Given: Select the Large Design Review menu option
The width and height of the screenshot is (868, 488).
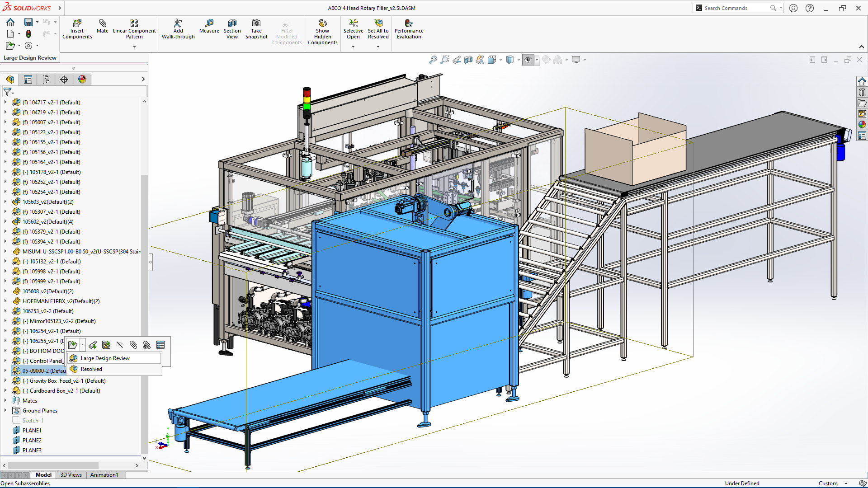Looking at the screenshot, I should point(105,357).
